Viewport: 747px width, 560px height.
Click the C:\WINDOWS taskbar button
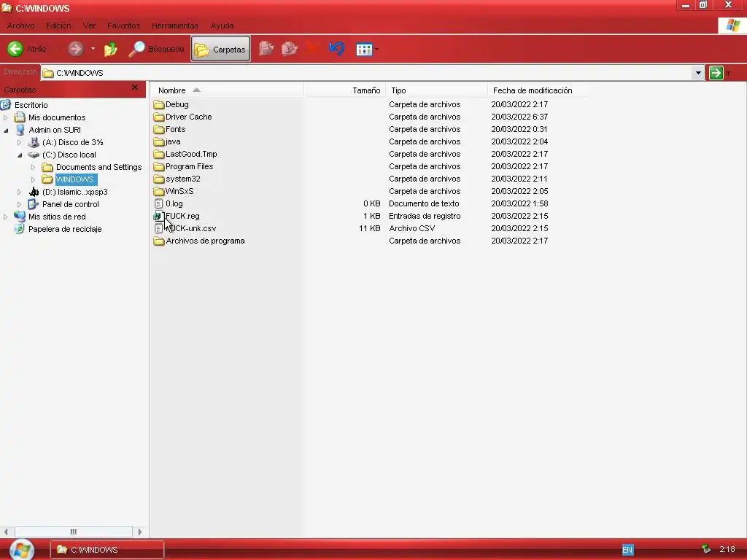coord(107,550)
